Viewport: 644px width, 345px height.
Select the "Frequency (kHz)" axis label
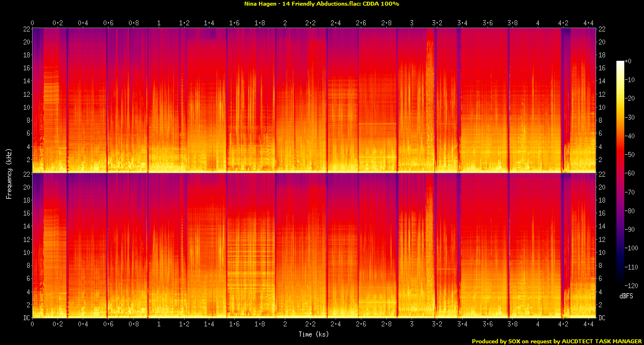[x=9, y=173]
